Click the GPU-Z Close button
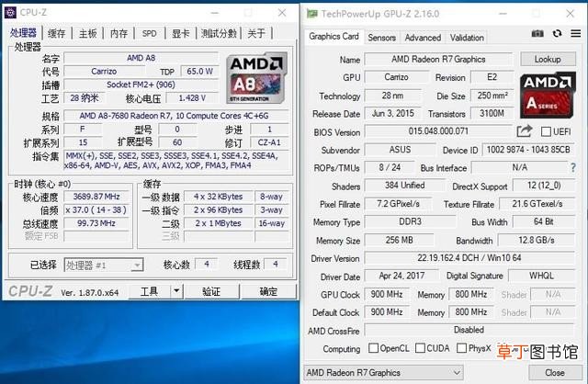 click(554, 372)
